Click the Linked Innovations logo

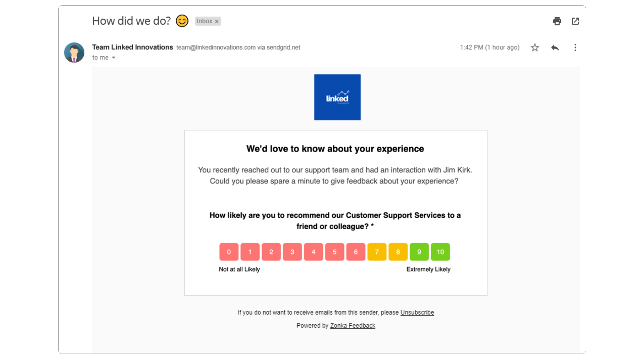click(337, 97)
